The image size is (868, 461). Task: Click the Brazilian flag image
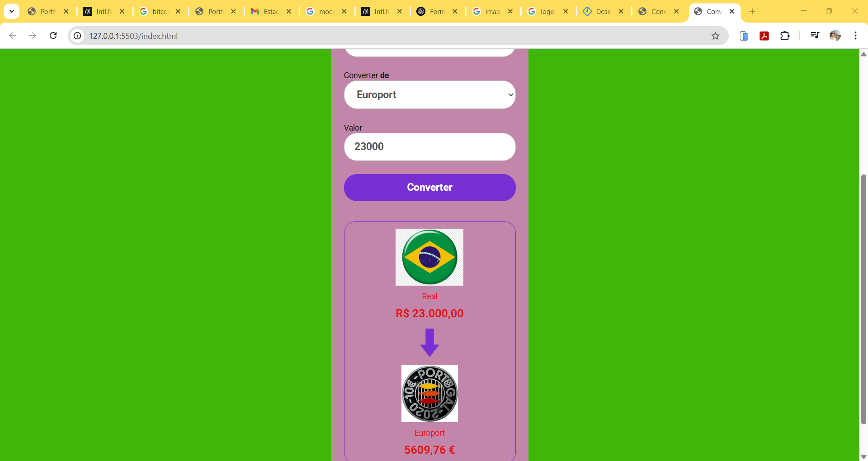point(429,257)
